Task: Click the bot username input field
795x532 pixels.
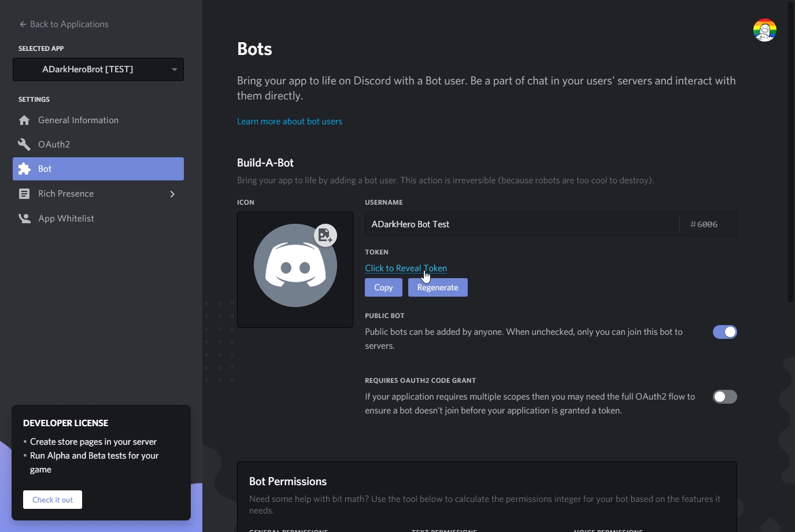Action: 522,224
